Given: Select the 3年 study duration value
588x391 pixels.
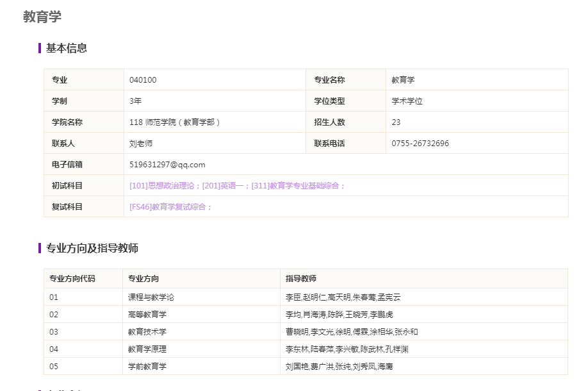Looking at the screenshot, I should click(x=135, y=101).
